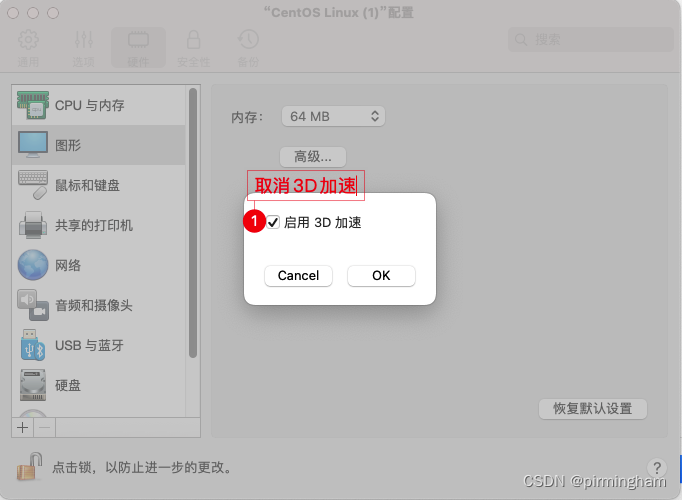Click 恢复默认设置 button
Viewport: 682px width, 500px height.
(x=592, y=409)
